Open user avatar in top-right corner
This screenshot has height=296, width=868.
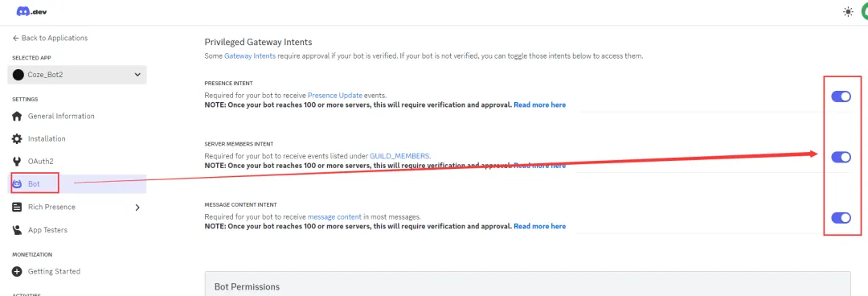[864, 11]
